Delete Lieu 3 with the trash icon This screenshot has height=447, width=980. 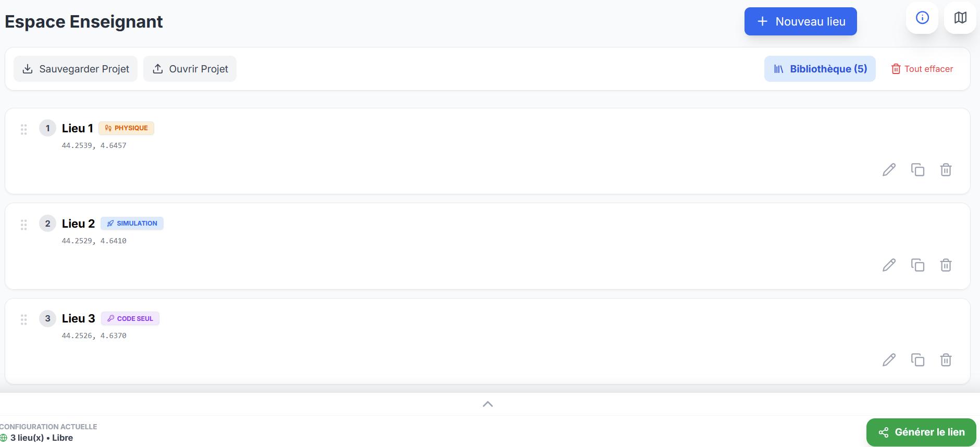[946, 360]
